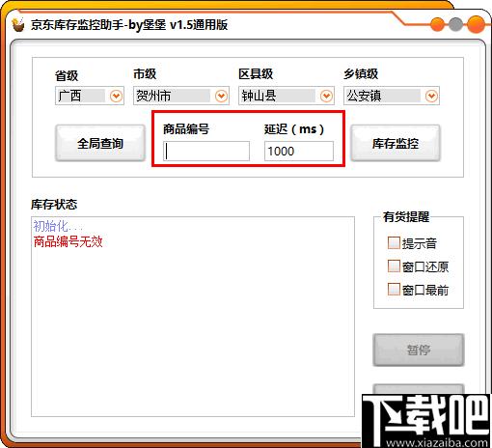Image resolution: width=492 pixels, height=448 pixels.
Task: Open the 区县级 dropdown showing 钟山县
Action: pos(287,96)
